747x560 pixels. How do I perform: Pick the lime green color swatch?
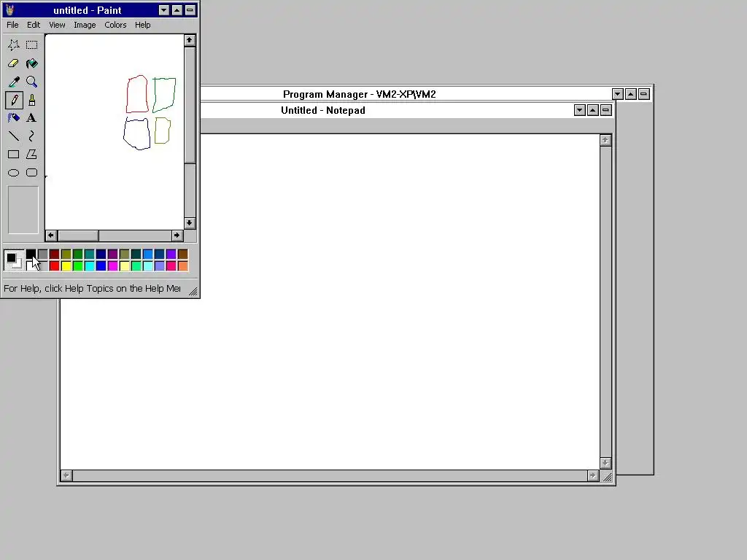77,265
